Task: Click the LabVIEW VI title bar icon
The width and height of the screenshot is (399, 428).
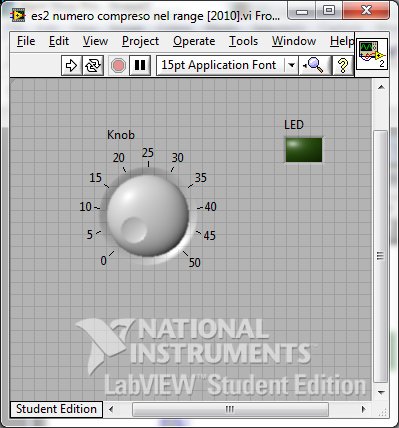Action: (x=18, y=16)
